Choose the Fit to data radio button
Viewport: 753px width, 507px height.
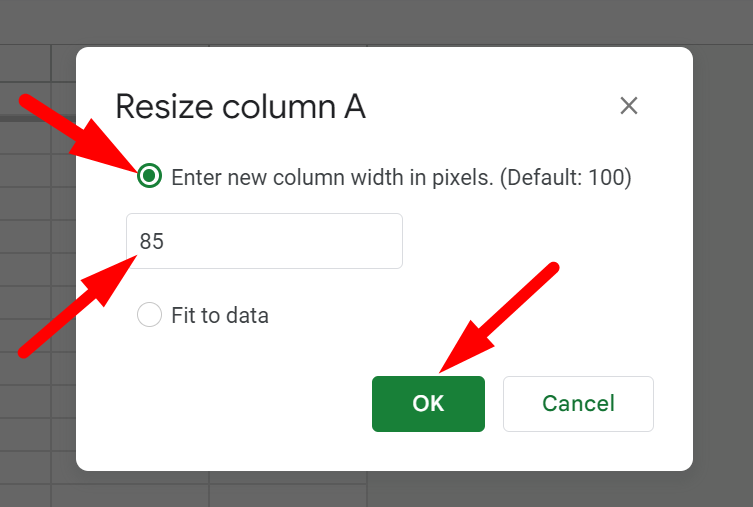pyautogui.click(x=149, y=315)
